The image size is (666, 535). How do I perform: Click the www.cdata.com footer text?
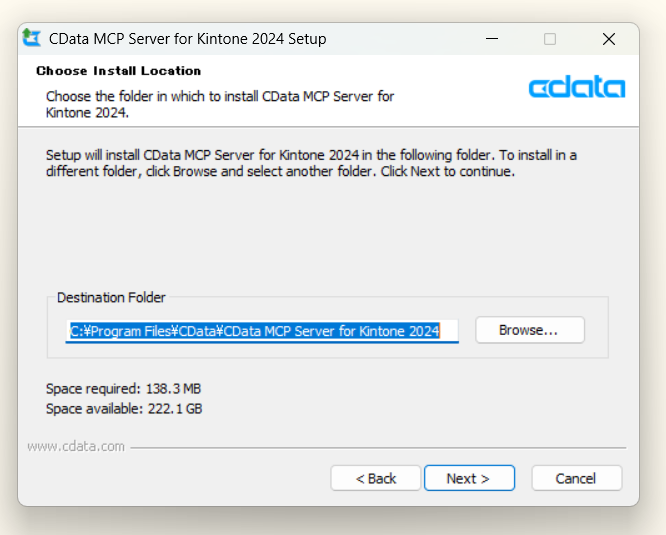76,446
